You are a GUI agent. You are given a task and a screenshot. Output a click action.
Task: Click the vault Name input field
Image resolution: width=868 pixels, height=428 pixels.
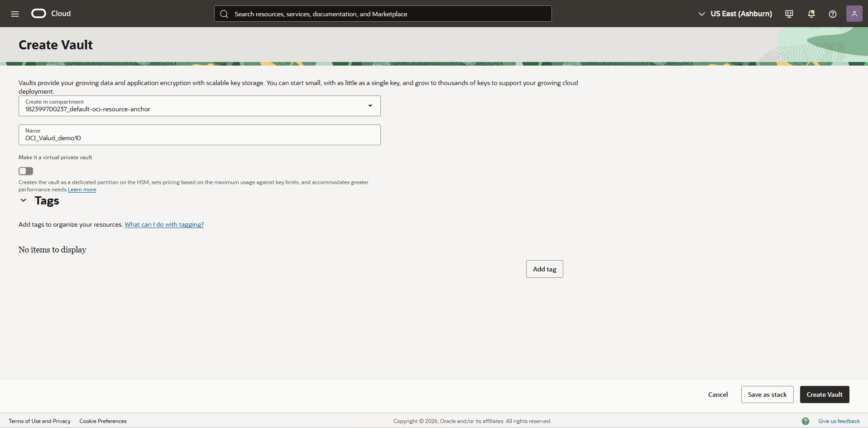pyautogui.click(x=200, y=135)
